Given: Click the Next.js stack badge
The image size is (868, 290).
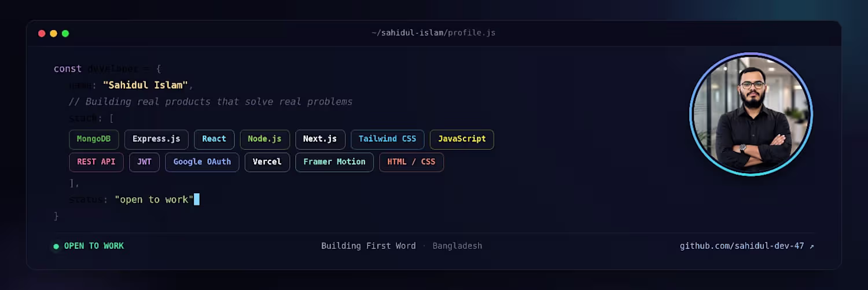Looking at the screenshot, I should click(x=320, y=140).
